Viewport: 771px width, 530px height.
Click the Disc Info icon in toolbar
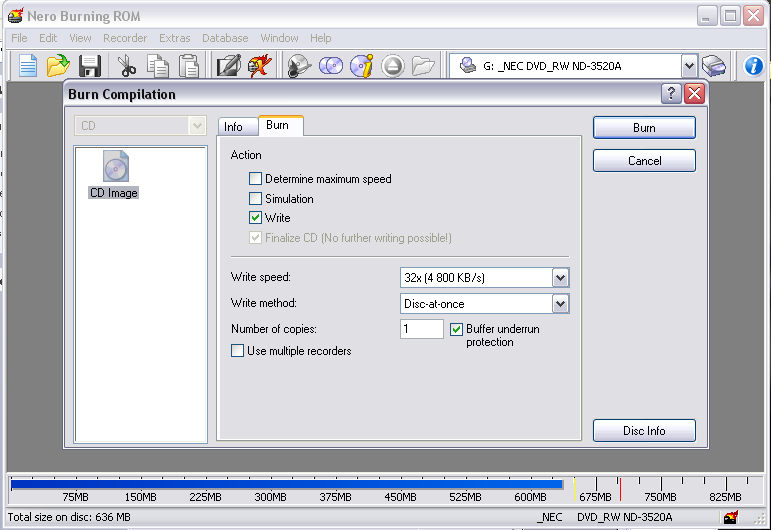(x=361, y=66)
